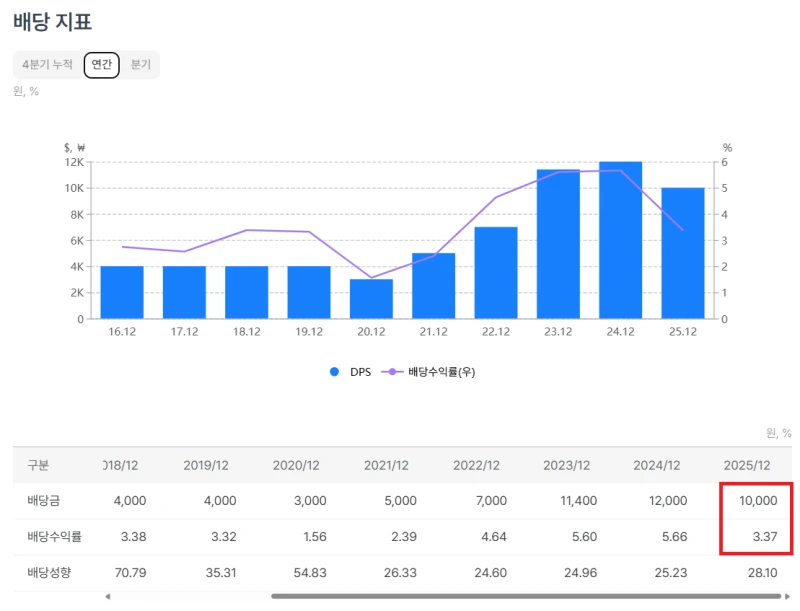
Task: Click the 4.64 배당수익률 cell
Action: pos(494,537)
